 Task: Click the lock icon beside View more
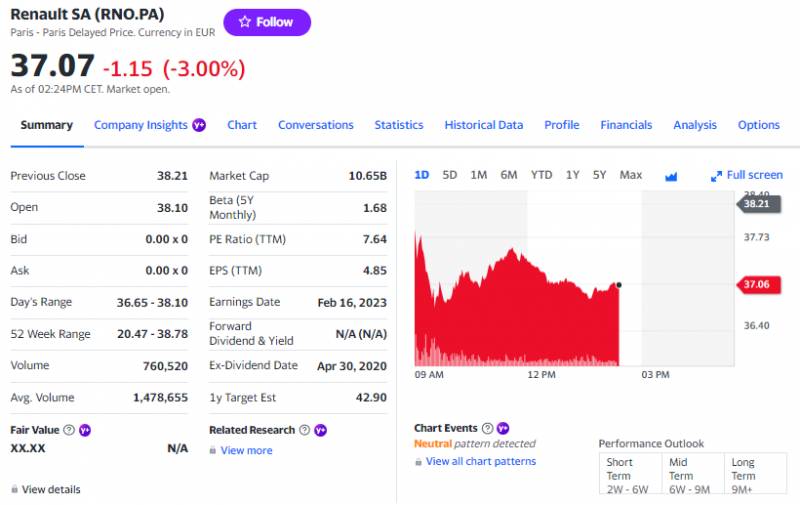[213, 450]
